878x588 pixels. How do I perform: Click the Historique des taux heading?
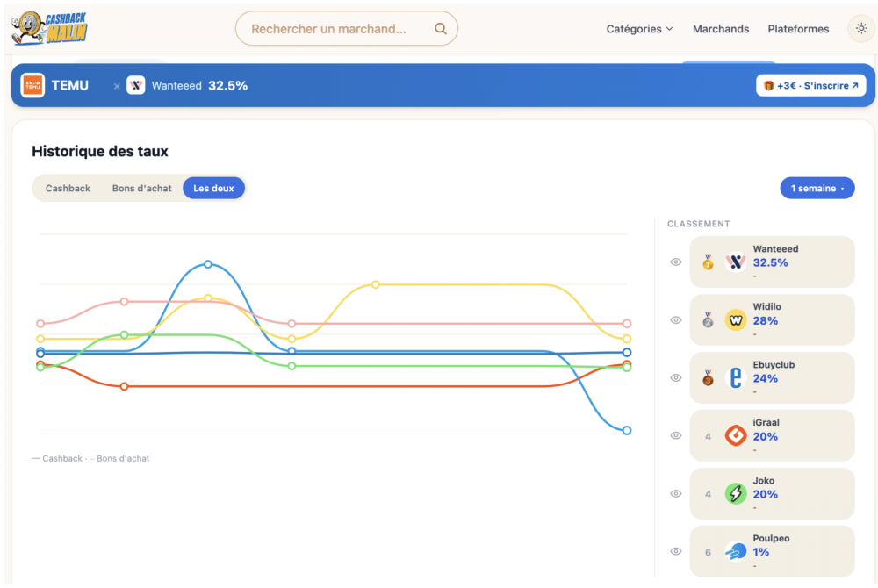(100, 151)
